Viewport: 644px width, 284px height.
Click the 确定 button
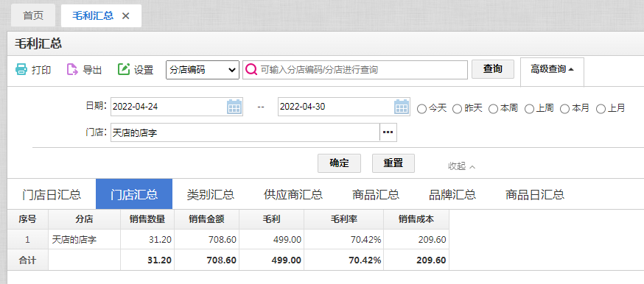pyautogui.click(x=339, y=163)
